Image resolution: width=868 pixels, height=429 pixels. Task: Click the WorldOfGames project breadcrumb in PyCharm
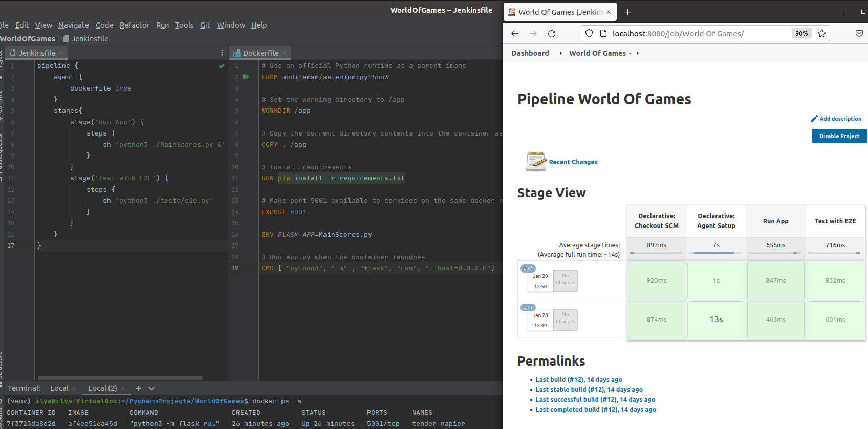[x=28, y=39]
